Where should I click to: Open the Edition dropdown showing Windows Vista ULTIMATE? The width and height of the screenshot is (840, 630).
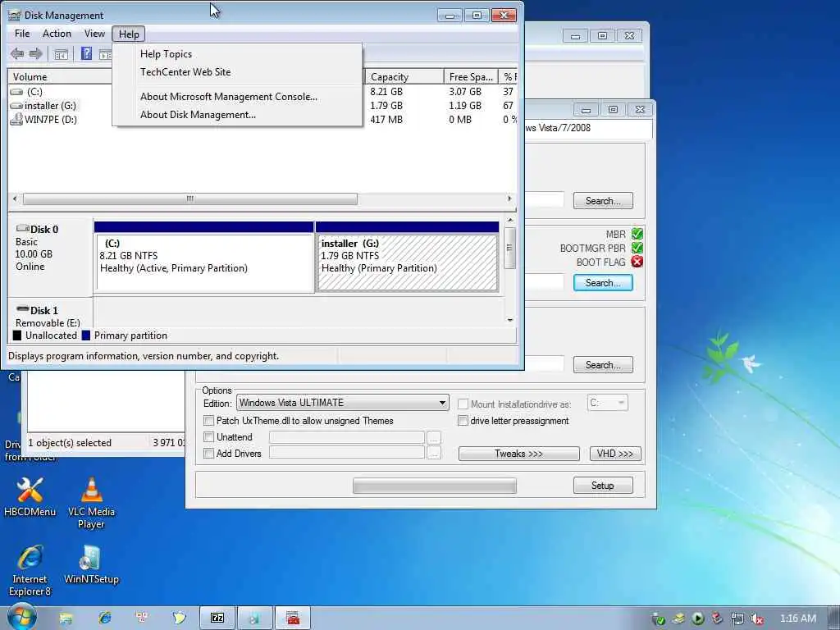tap(342, 403)
